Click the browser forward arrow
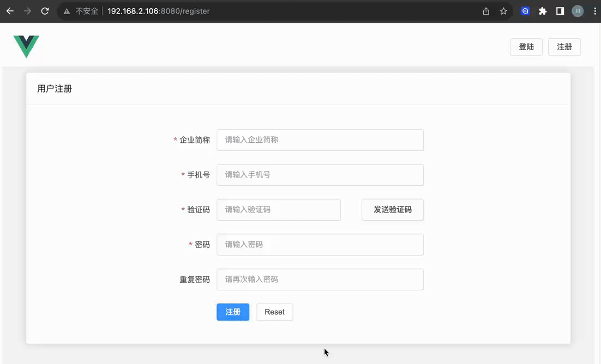 coord(27,11)
